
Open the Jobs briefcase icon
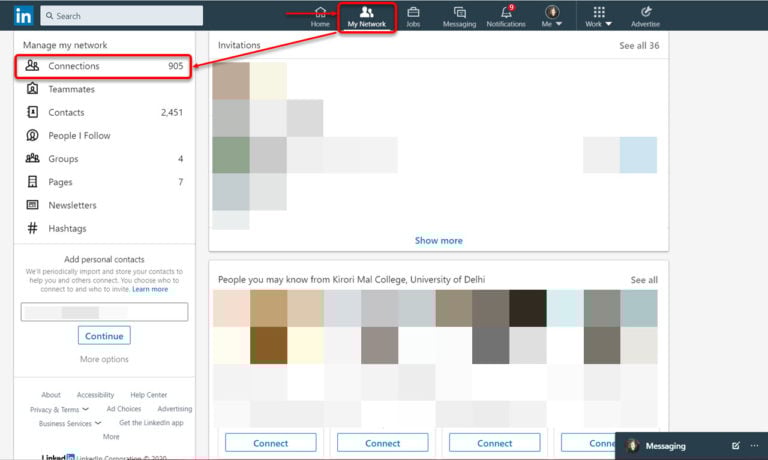point(413,12)
